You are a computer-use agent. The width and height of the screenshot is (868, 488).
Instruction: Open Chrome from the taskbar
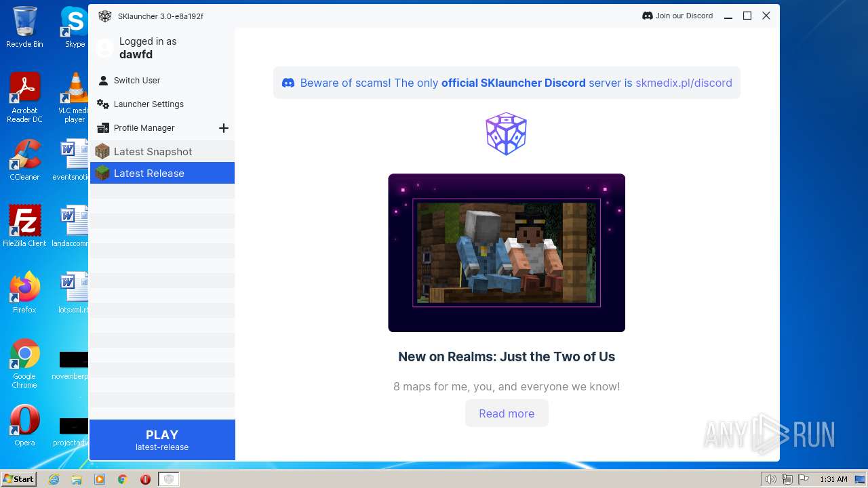point(123,479)
